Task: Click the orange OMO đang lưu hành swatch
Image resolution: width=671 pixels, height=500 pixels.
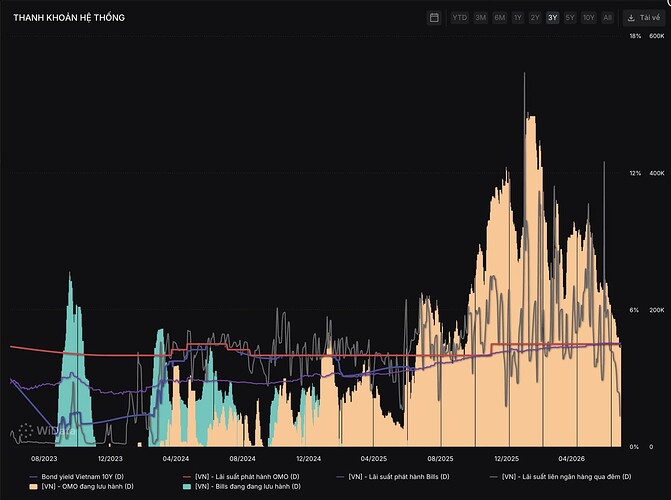Action: (33, 486)
